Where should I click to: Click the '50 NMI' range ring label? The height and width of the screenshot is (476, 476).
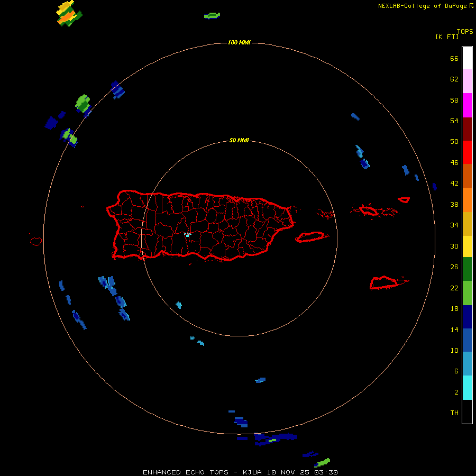(x=239, y=140)
